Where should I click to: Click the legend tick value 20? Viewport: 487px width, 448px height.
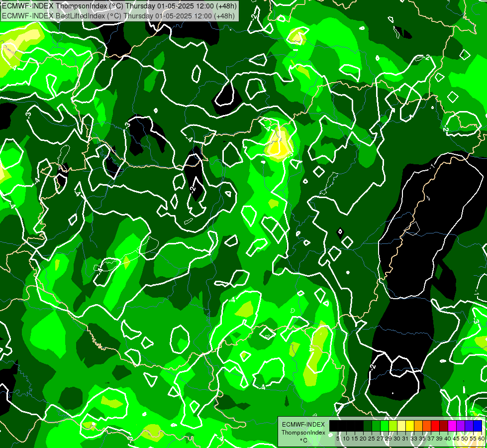tap(363, 439)
